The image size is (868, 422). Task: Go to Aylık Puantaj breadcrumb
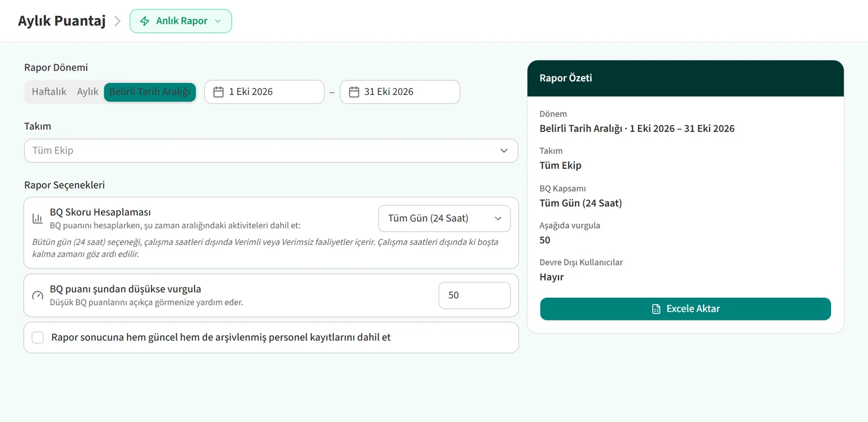click(x=62, y=21)
